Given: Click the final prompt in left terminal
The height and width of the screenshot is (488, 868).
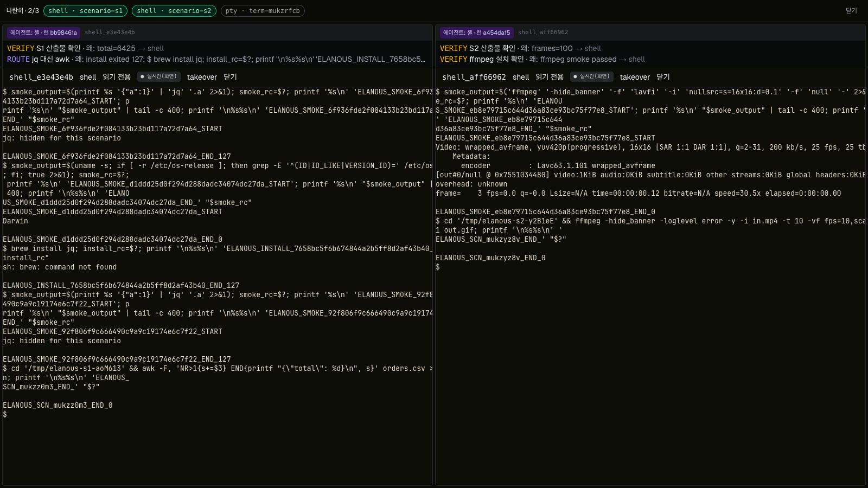Looking at the screenshot, I should pos(5,414).
